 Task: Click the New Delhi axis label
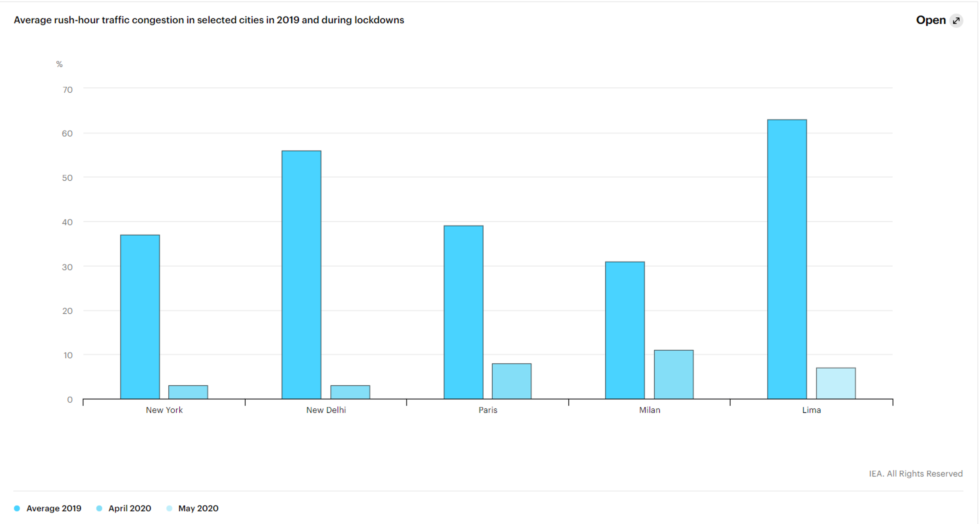[326, 410]
